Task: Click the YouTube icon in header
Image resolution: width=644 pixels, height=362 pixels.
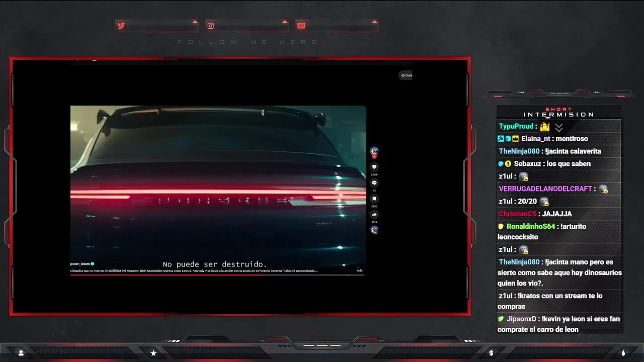Action: point(301,26)
